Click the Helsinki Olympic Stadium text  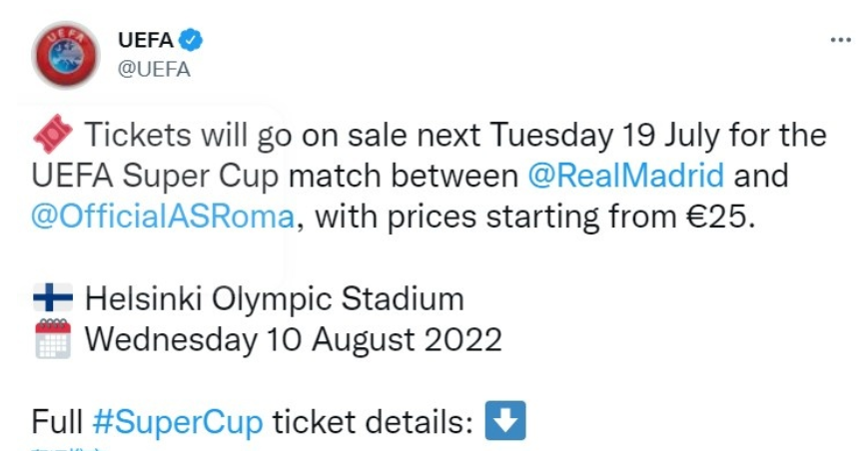coord(274,299)
